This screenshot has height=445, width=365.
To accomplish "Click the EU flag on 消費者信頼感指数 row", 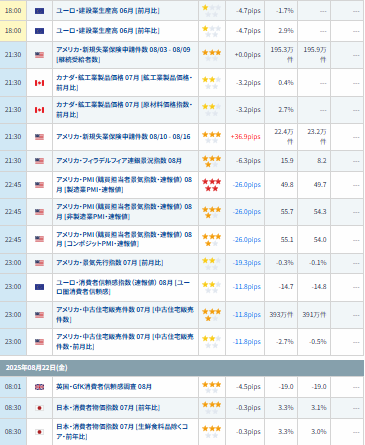I will click(39, 287).
